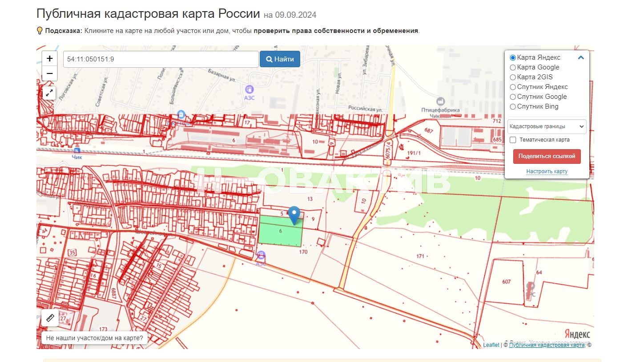
Task: Toggle fullscreen map view
Action: pyautogui.click(x=49, y=93)
